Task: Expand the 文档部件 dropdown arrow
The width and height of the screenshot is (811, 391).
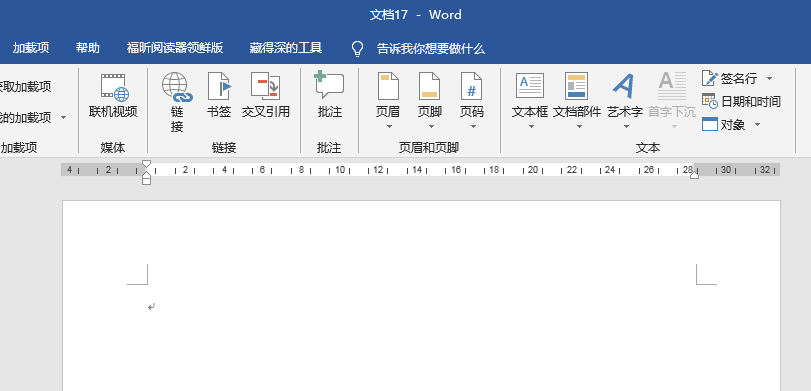Action: point(579,126)
